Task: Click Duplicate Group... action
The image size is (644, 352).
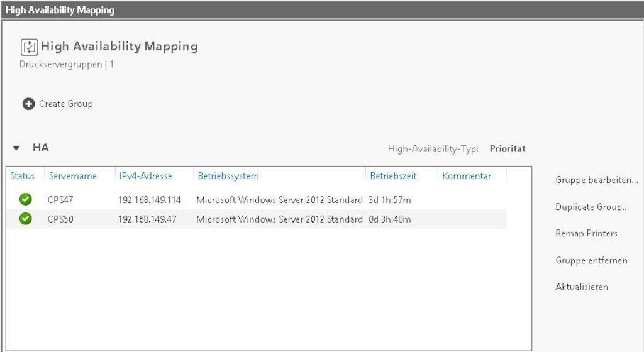Action: [x=592, y=207]
